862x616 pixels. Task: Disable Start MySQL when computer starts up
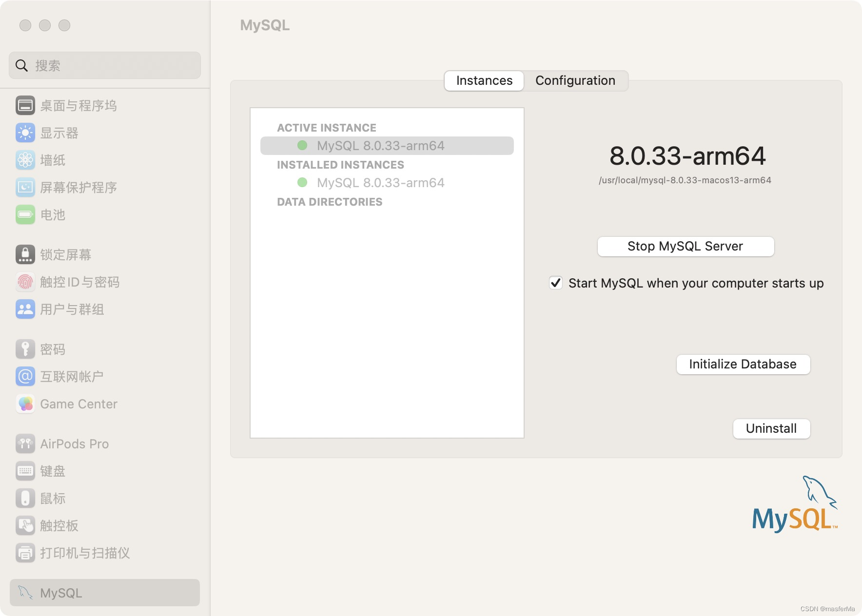coord(556,283)
